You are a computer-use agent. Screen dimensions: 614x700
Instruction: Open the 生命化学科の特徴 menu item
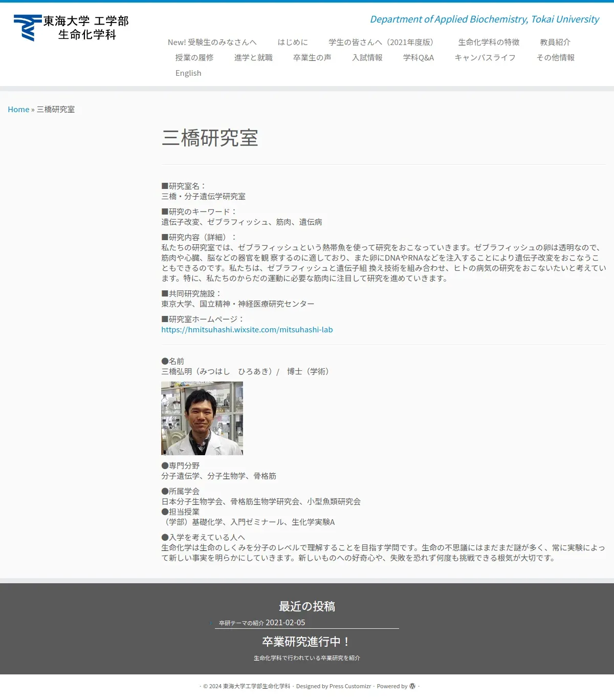coord(489,43)
